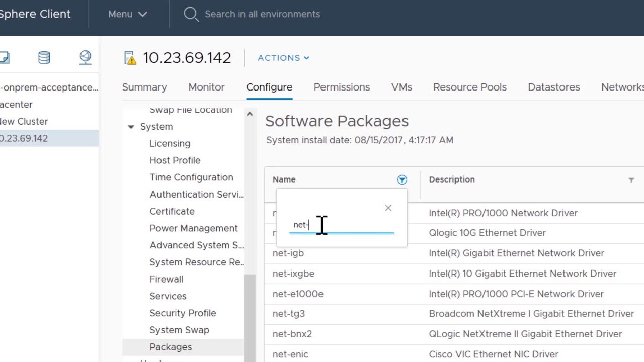The height and width of the screenshot is (362, 644).
Task: Click the host warning icon beside 10.23.69.142
Action: pos(130,58)
